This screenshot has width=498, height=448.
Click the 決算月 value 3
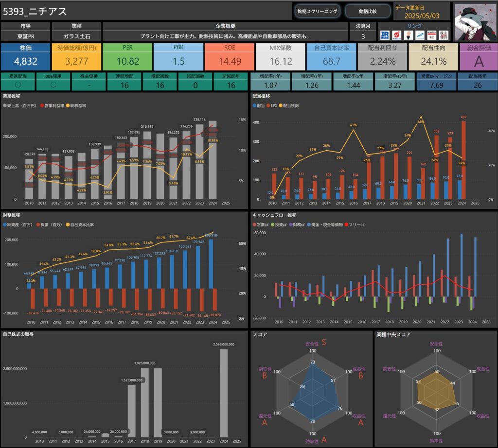363,36
